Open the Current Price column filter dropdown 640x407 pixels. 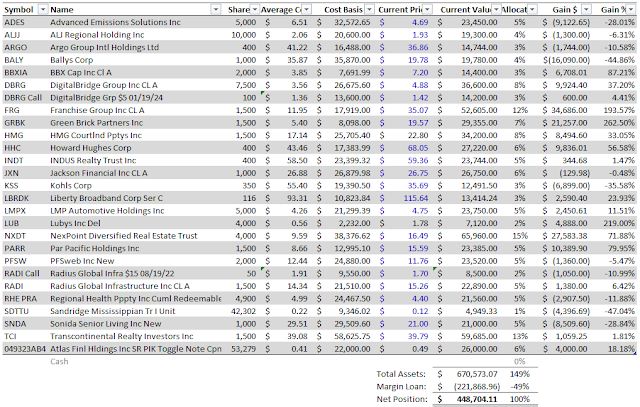pos(427,9)
